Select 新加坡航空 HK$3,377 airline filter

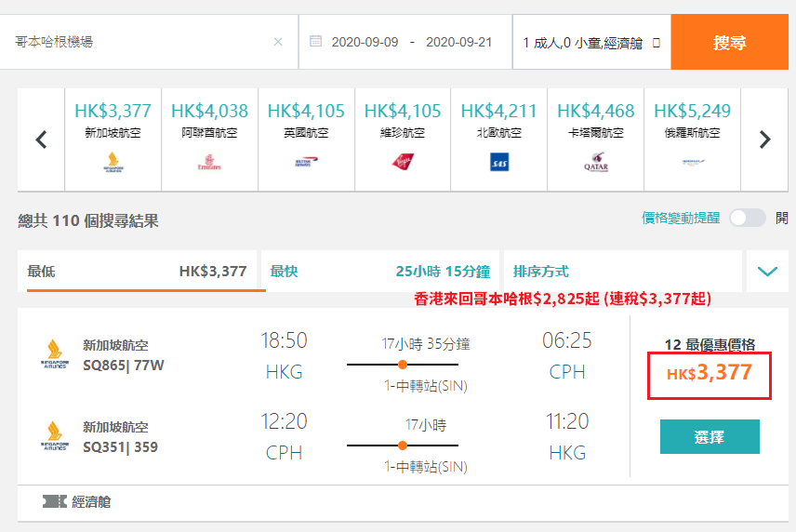point(113,140)
